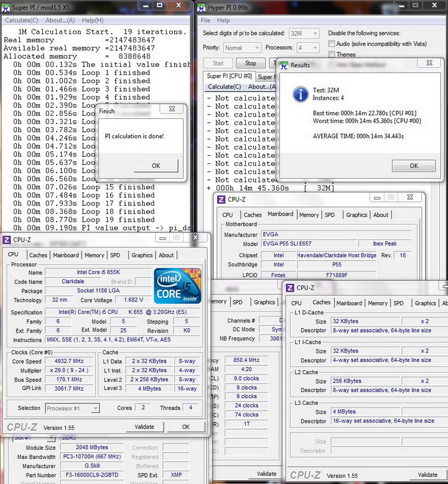Select Graphics tab in front CPU-Z window
The width and height of the screenshot is (448, 484).
click(x=142, y=255)
